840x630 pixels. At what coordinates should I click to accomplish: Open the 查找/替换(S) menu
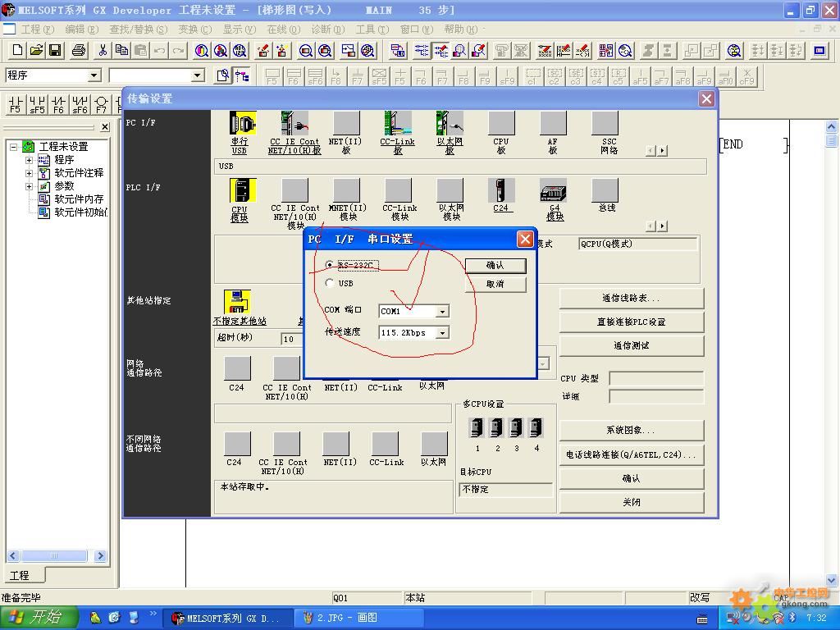point(138,29)
